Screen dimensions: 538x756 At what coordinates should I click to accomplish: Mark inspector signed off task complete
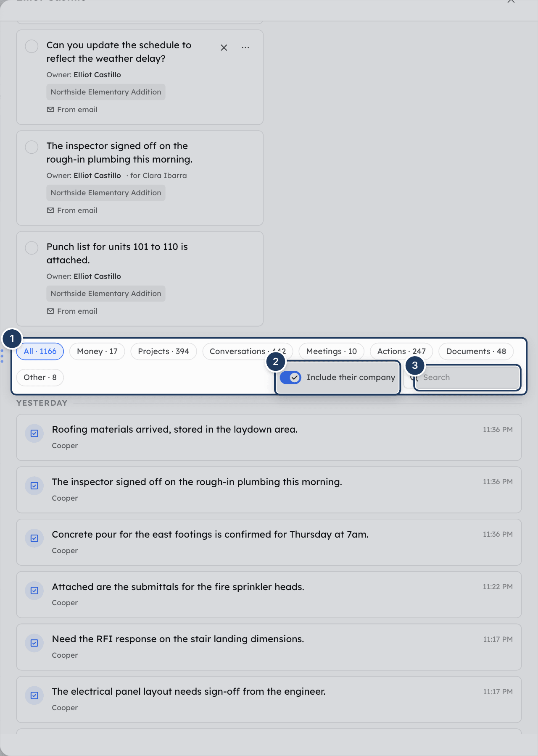pos(32,147)
